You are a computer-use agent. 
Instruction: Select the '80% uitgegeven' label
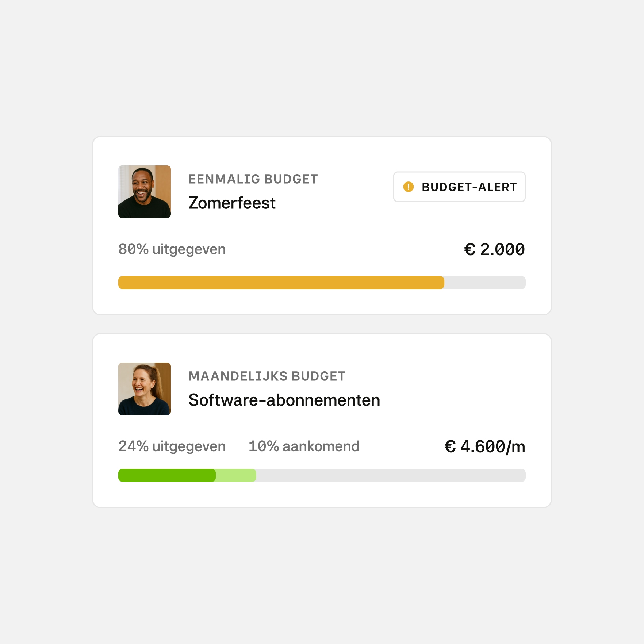(172, 249)
